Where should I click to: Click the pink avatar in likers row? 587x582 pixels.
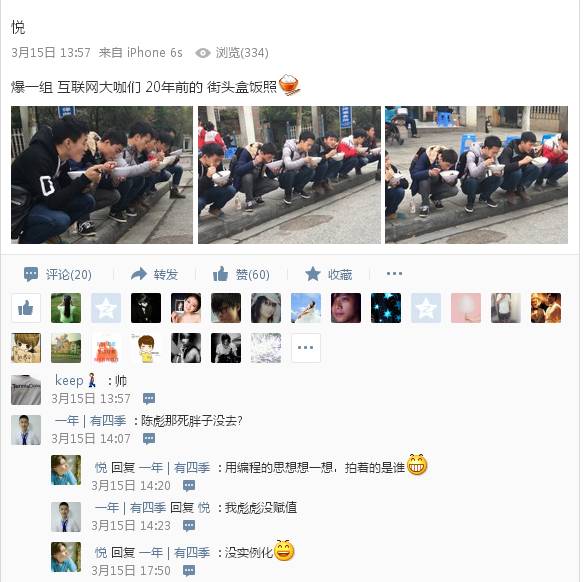click(466, 308)
